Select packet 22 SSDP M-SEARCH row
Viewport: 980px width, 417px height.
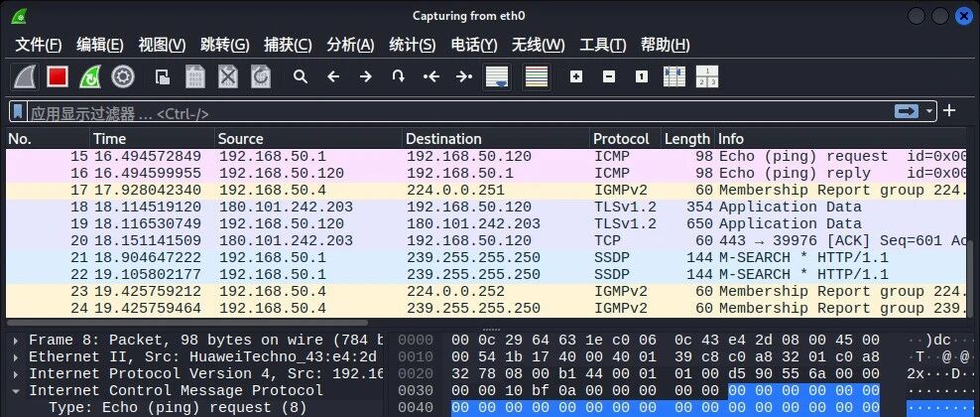point(486,274)
